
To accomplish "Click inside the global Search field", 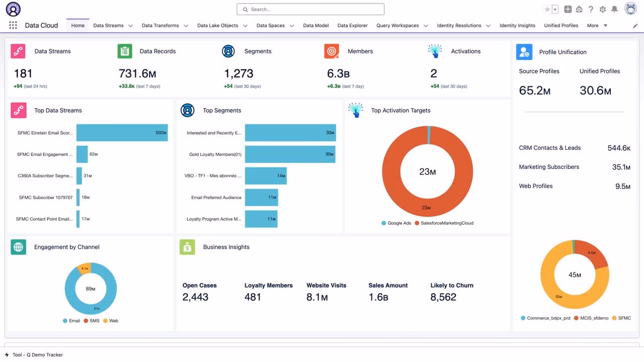I will 310,9.
